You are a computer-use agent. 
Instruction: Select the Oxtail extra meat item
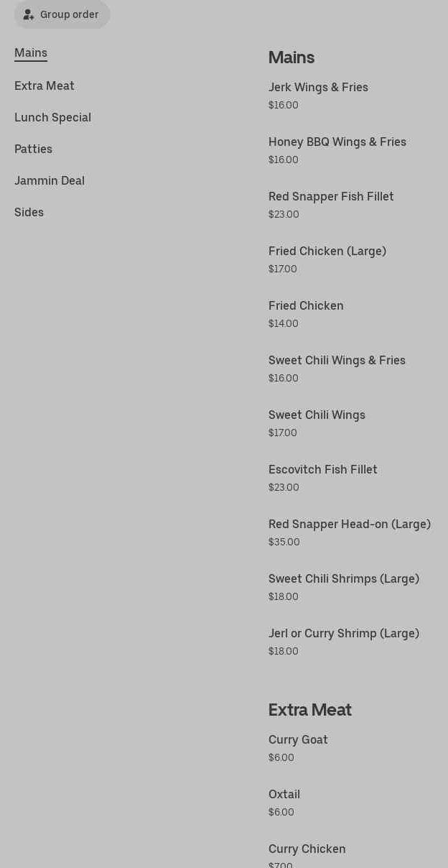pyautogui.click(x=284, y=795)
